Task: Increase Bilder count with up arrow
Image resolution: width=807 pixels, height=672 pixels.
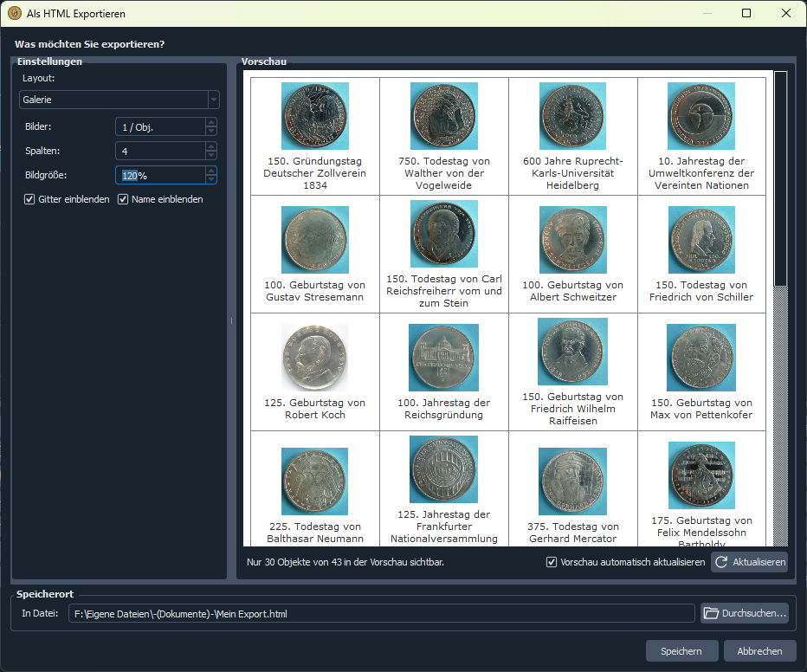Action: (211, 123)
